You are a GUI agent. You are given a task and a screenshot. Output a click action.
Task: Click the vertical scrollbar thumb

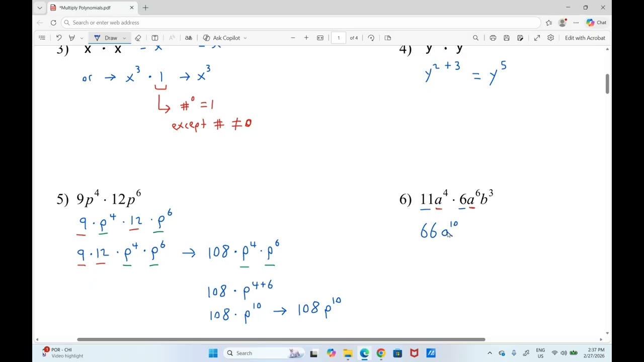click(x=607, y=83)
